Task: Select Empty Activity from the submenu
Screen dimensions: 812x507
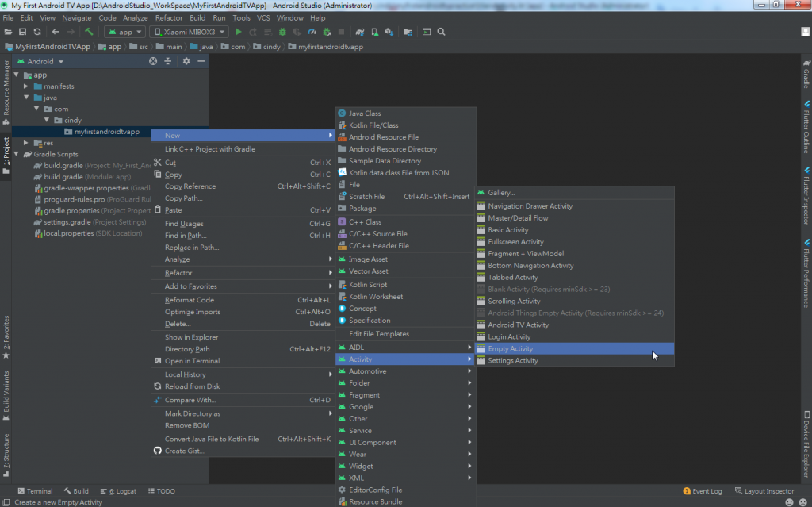Action: 575,348
